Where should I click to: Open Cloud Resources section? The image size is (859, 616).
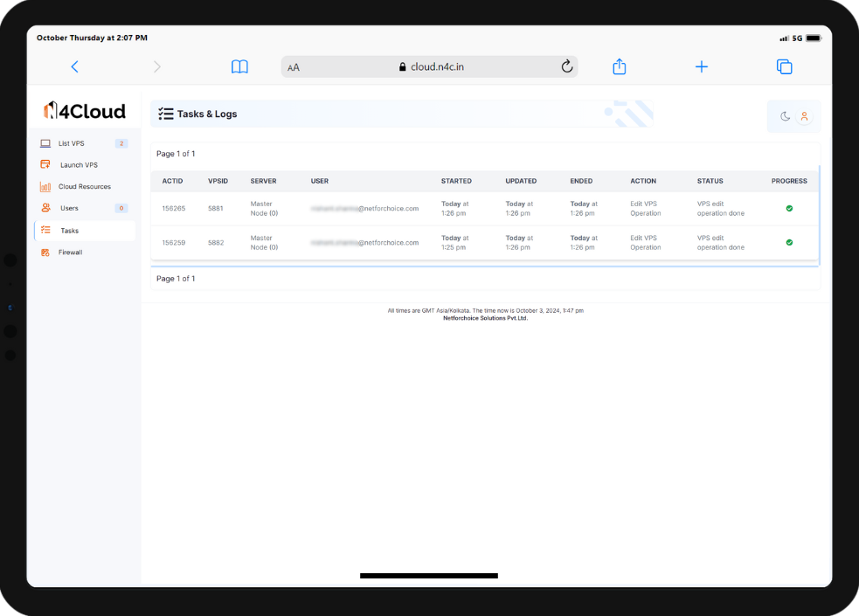84,187
